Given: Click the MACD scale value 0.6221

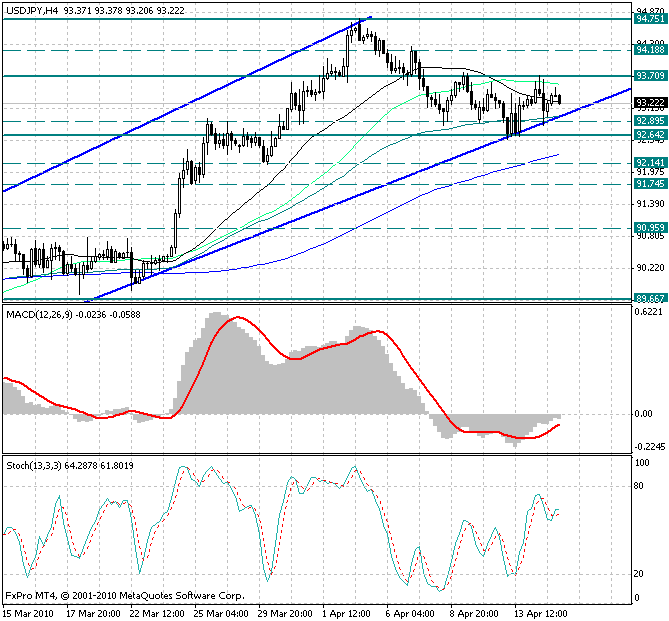Looking at the screenshot, I should point(649,312).
